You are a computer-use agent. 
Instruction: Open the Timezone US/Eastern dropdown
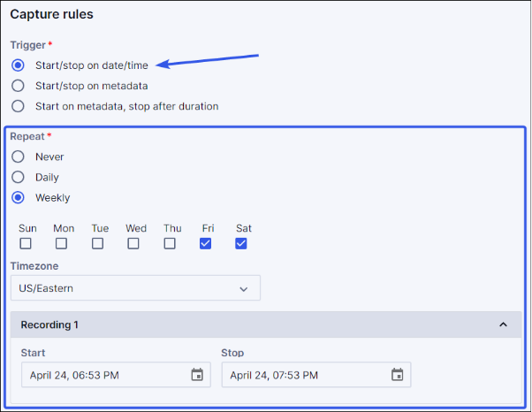pos(135,288)
